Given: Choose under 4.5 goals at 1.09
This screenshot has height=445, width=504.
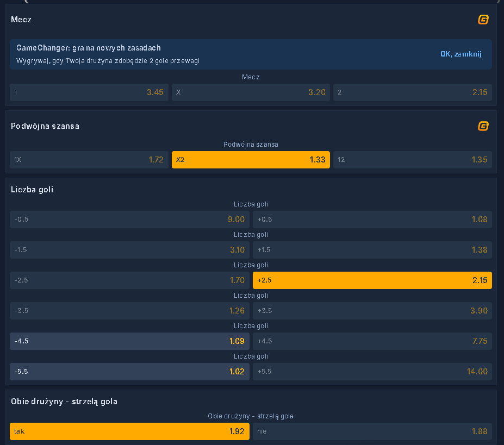Looking at the screenshot, I should (x=129, y=341).
